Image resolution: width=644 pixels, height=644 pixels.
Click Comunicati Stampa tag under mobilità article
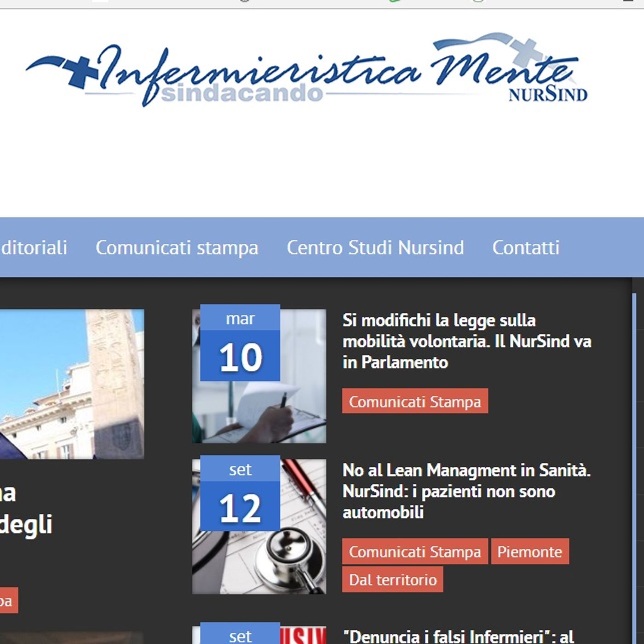click(415, 401)
